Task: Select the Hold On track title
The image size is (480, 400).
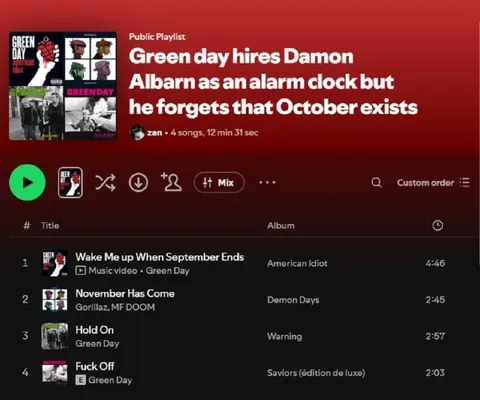Action: point(95,330)
